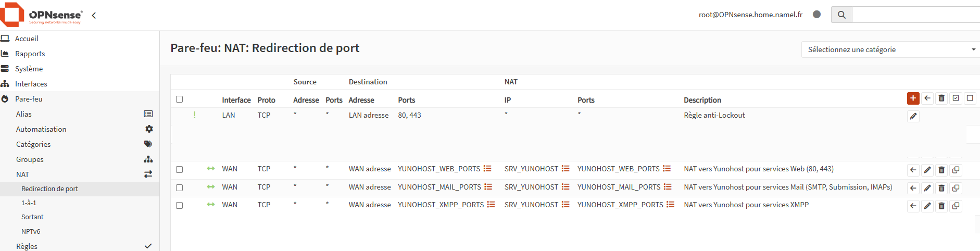Screen dimensions: 980x251
Task: Delete the Yunohost Web services NAT rule
Action: coord(941,170)
